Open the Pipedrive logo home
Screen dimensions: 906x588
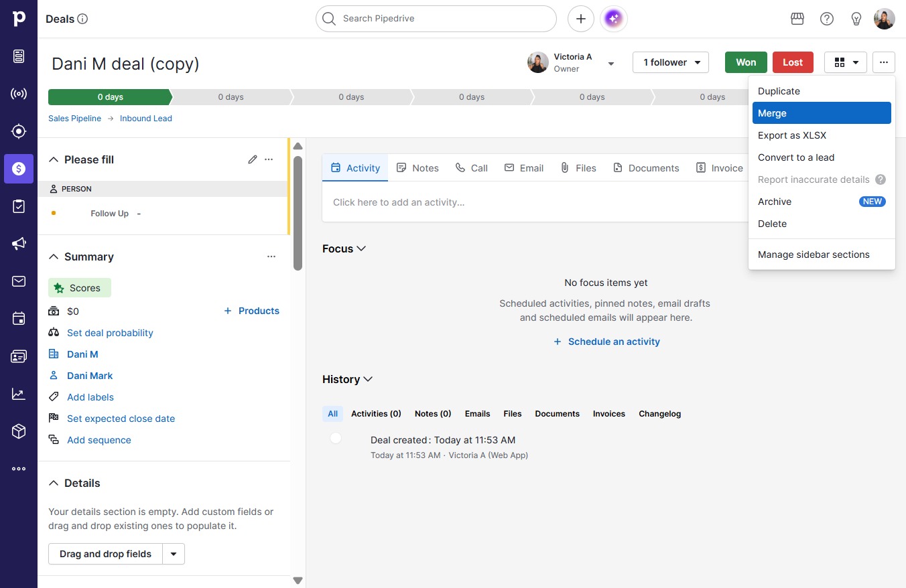point(19,19)
